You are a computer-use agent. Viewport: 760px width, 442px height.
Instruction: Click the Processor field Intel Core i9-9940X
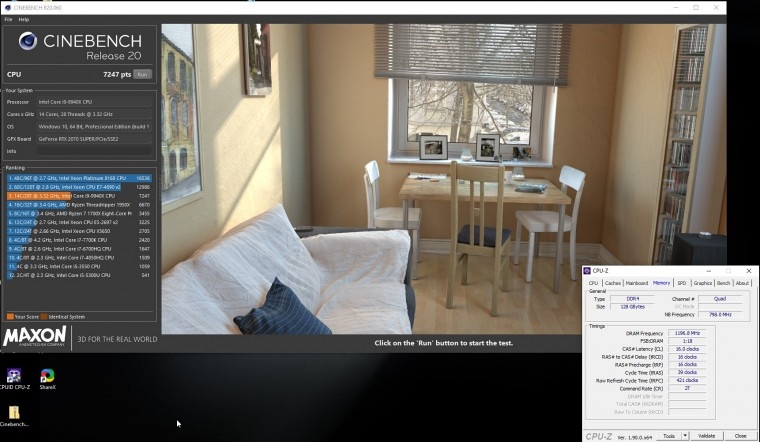[94, 102]
